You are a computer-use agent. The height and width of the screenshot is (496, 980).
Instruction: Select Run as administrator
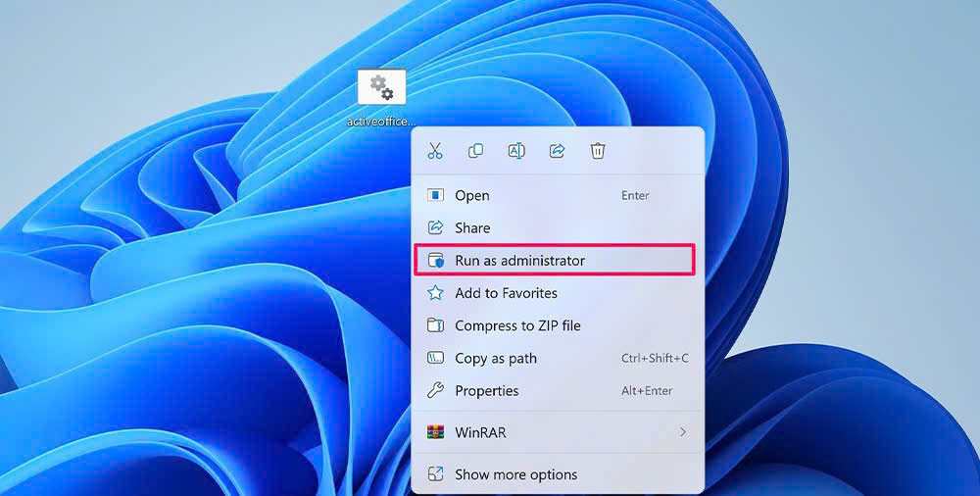519,261
